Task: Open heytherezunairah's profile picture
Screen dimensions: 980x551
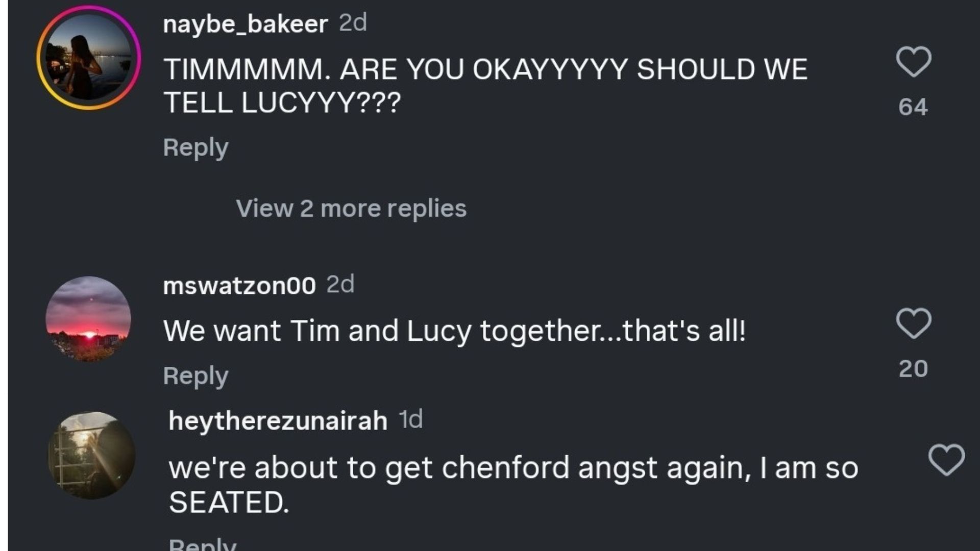Action: (x=91, y=455)
